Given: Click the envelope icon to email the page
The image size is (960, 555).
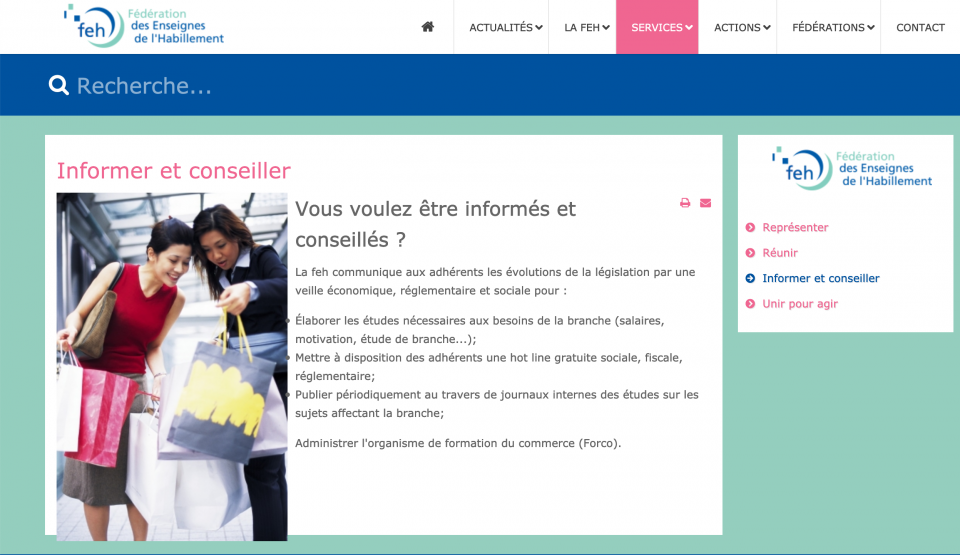Looking at the screenshot, I should [705, 203].
